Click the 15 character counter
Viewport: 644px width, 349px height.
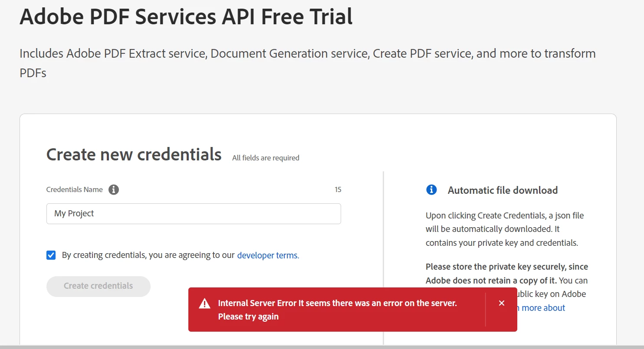click(338, 189)
